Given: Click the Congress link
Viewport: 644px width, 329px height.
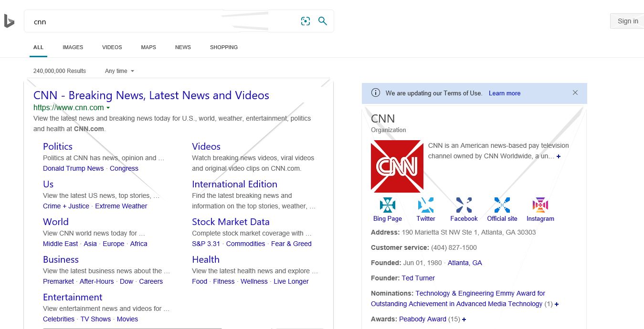Looking at the screenshot, I should click(x=124, y=168).
